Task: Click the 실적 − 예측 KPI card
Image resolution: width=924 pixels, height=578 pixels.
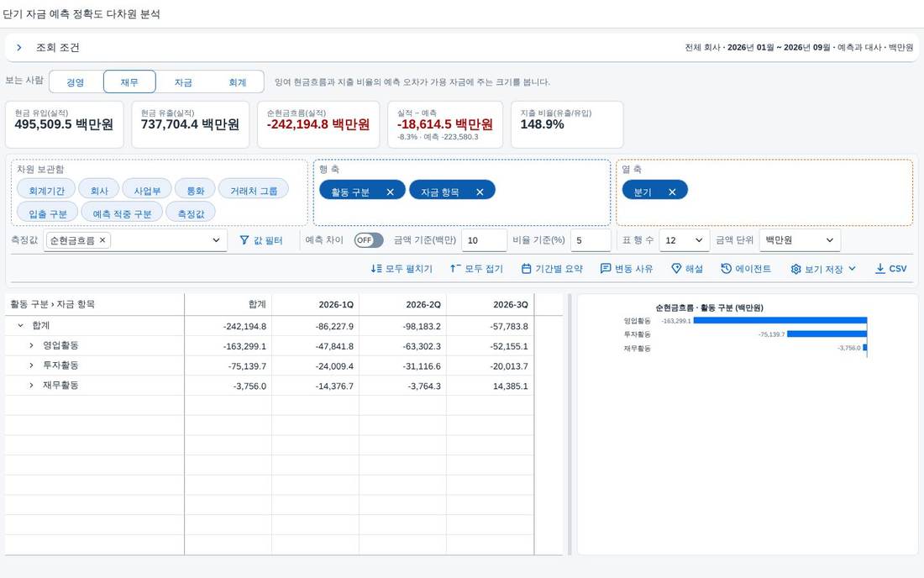Action: point(445,124)
